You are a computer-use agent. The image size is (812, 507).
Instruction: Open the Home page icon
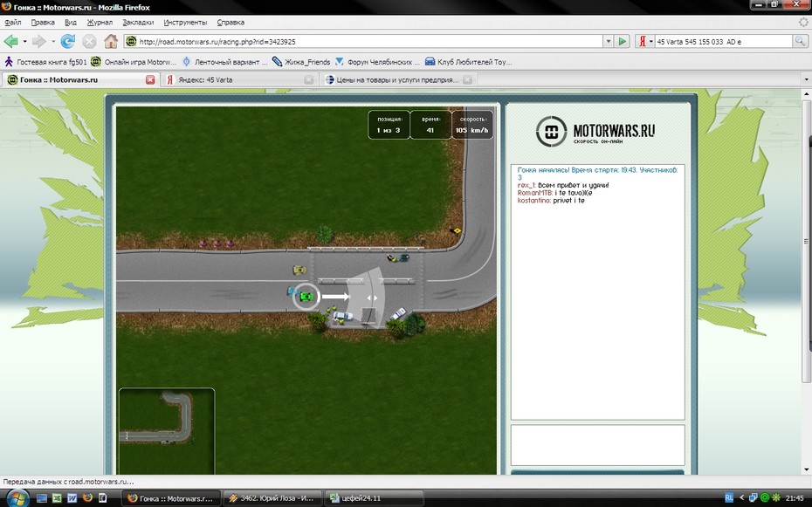click(111, 41)
